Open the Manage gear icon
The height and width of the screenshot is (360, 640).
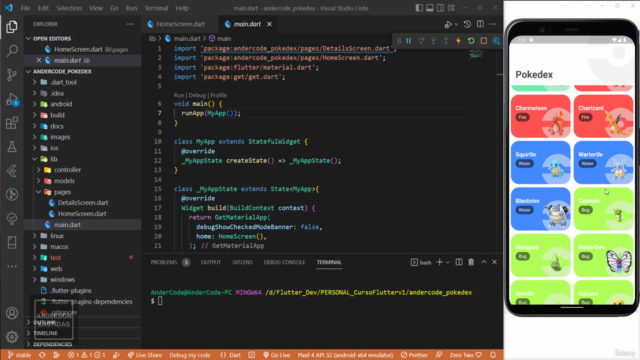12,337
